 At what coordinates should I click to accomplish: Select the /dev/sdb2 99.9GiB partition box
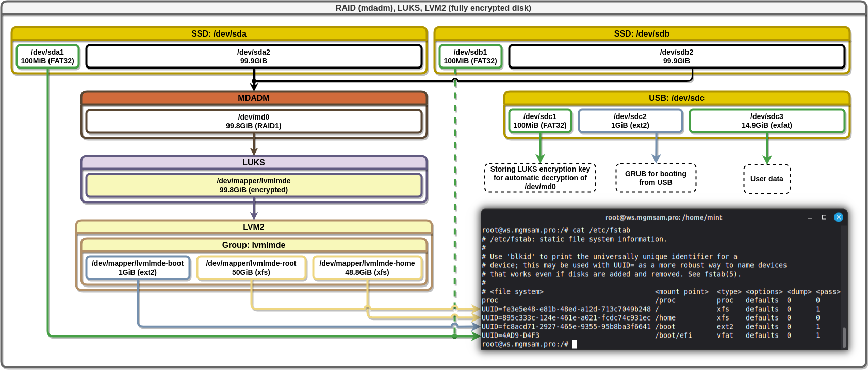point(676,57)
